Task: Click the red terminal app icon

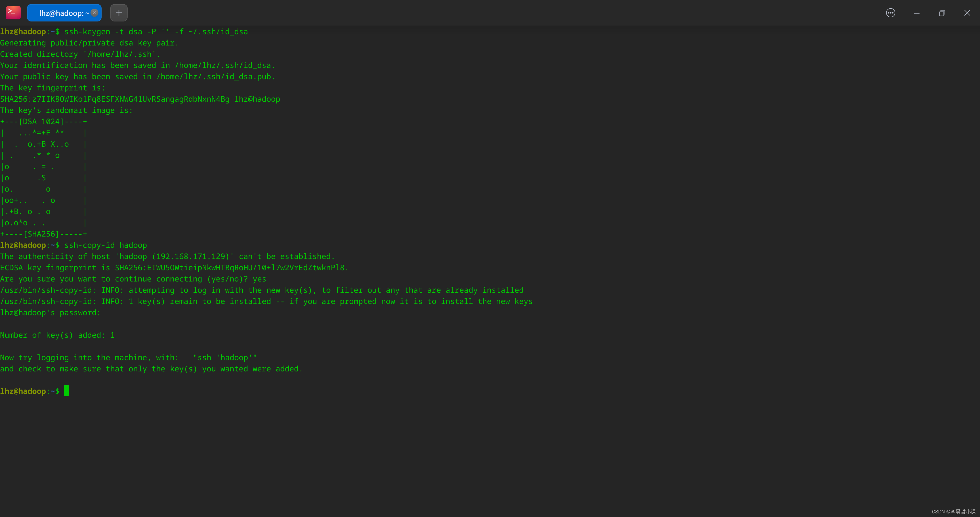Action: coord(13,13)
